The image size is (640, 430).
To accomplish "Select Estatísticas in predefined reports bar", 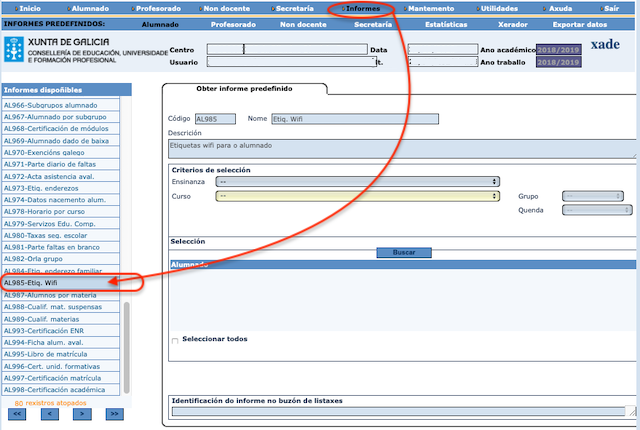I will (x=446, y=24).
